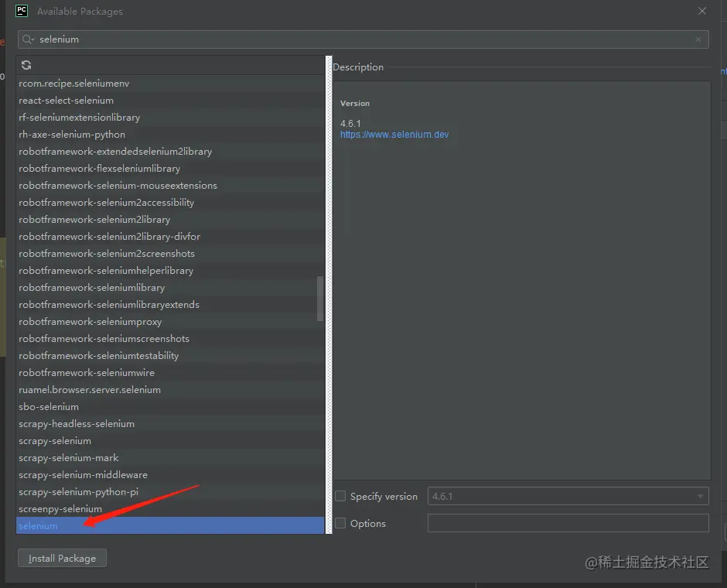Select robotframework-extendedselenium2library package
This screenshot has width=727, height=588.
170,152
